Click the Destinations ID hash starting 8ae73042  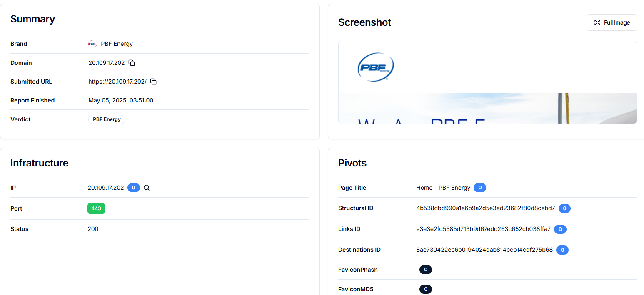[484, 250]
